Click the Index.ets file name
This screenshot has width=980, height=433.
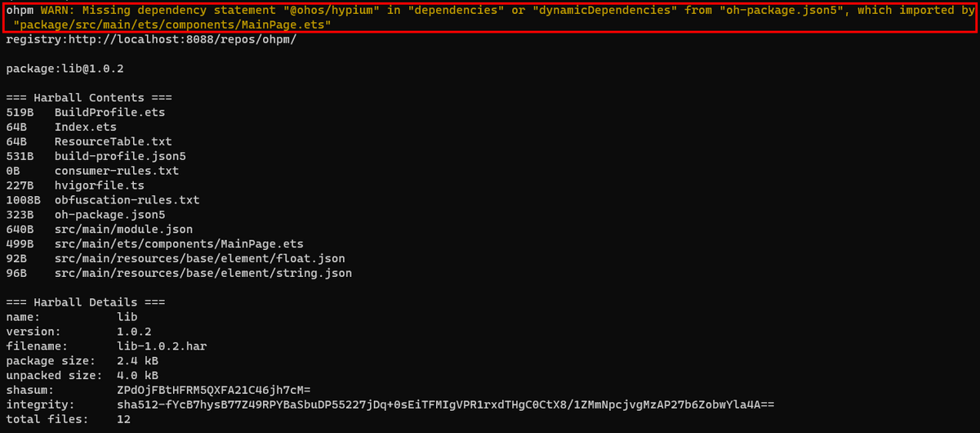pyautogui.click(x=86, y=127)
